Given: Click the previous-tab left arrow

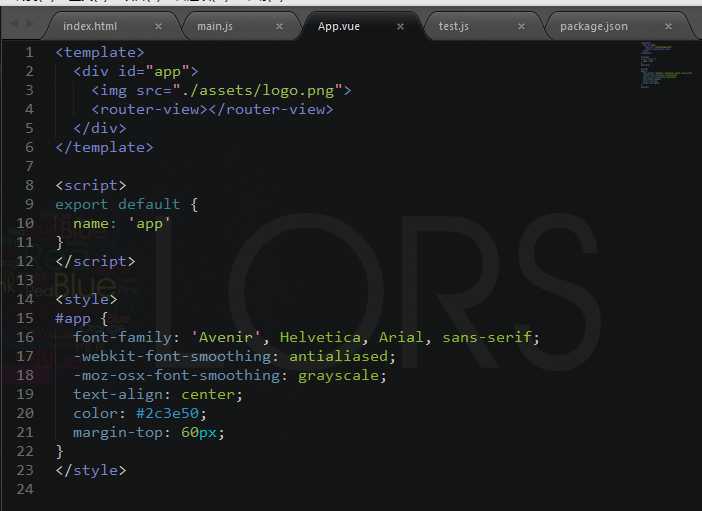Looking at the screenshot, I should [x=14, y=23].
